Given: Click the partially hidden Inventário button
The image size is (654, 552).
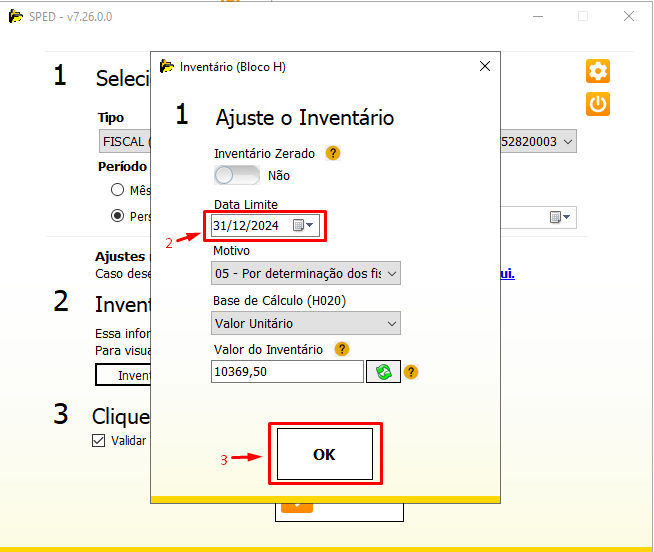Looking at the screenshot, I should [x=122, y=375].
